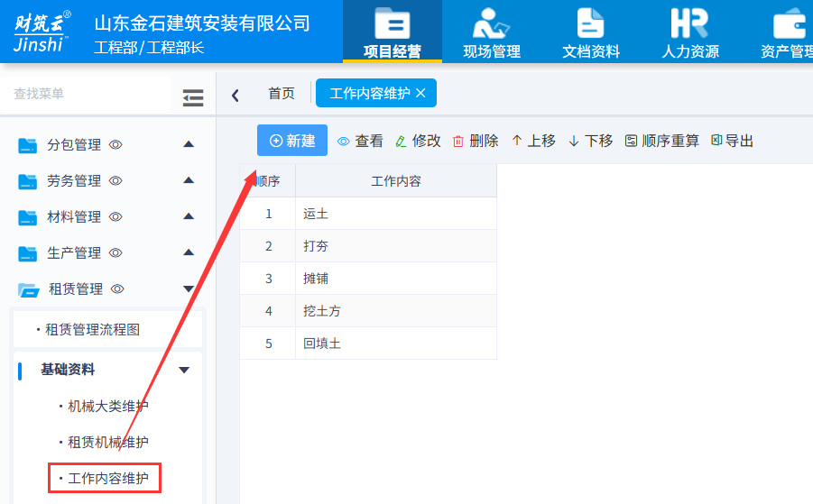Toggle the eye icon next to 劳务管理
Viewport: 813px width, 504px height.
[x=115, y=181]
